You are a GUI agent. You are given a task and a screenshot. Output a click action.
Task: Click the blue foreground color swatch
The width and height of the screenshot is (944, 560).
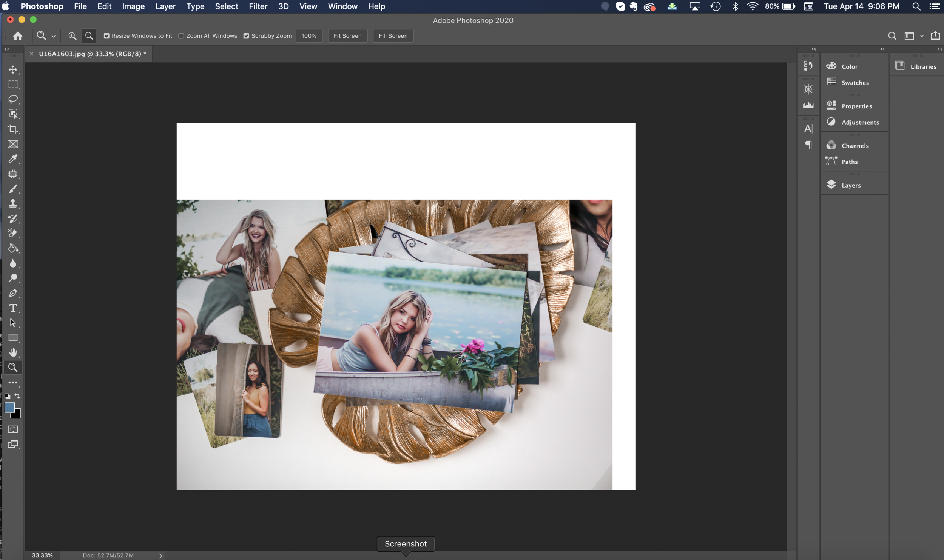[x=9, y=408]
